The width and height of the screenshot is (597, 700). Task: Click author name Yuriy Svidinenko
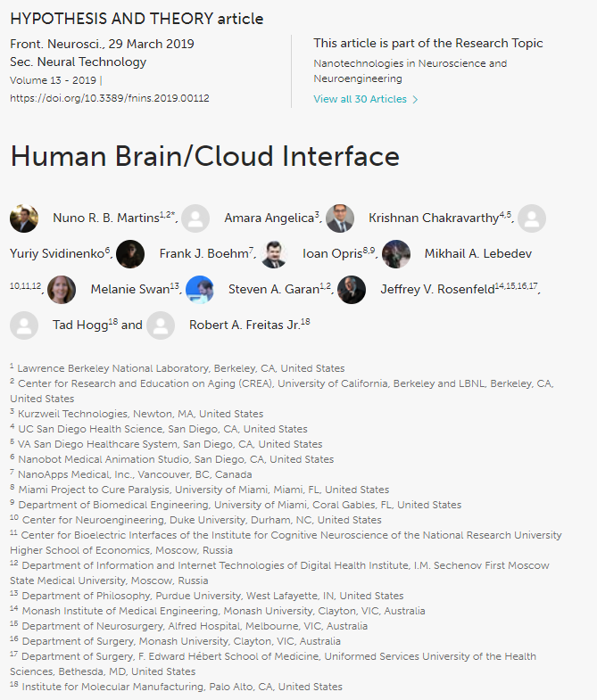click(x=57, y=253)
